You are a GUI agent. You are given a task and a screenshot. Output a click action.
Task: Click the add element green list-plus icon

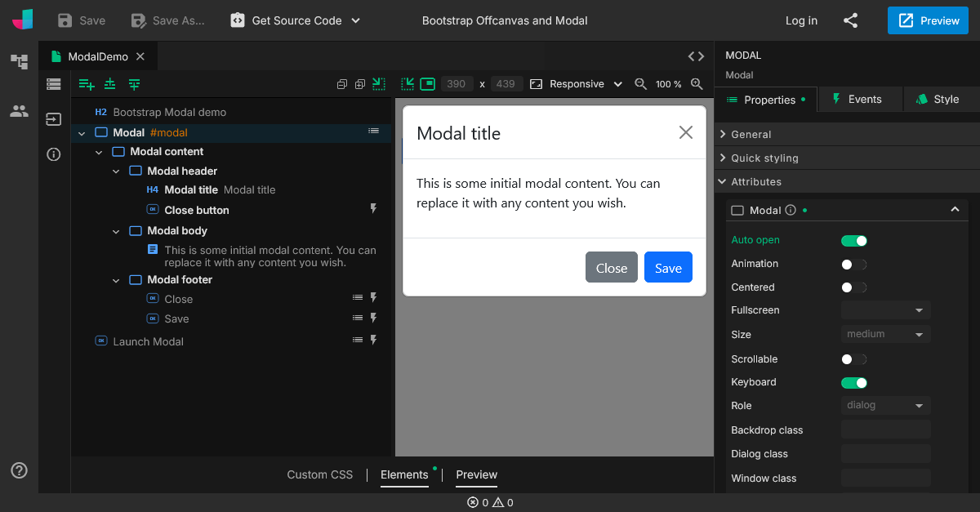87,84
